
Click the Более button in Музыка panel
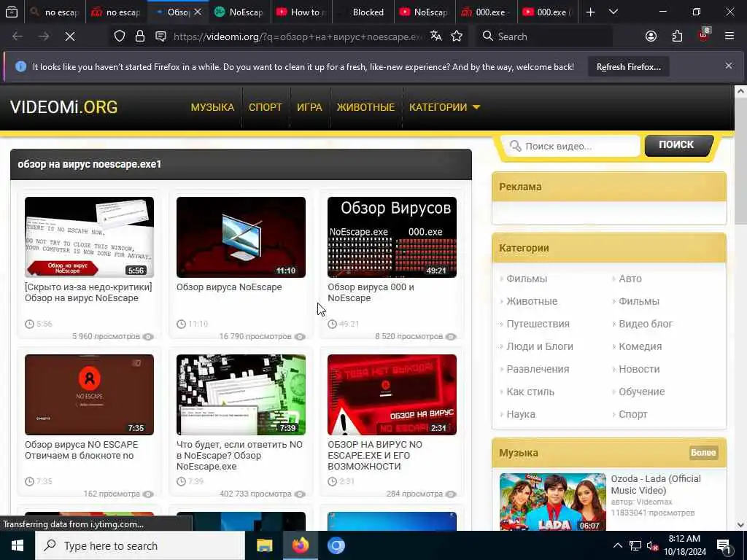pyautogui.click(x=703, y=452)
